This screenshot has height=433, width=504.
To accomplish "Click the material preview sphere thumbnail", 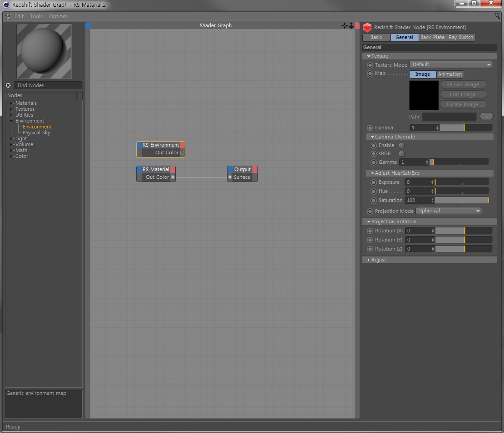I will [44, 51].
